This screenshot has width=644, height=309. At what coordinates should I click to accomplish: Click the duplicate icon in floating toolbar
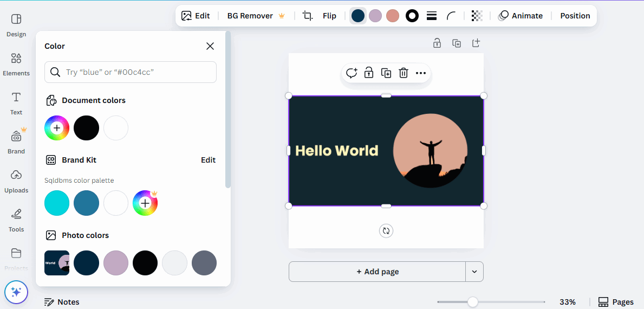pos(386,73)
